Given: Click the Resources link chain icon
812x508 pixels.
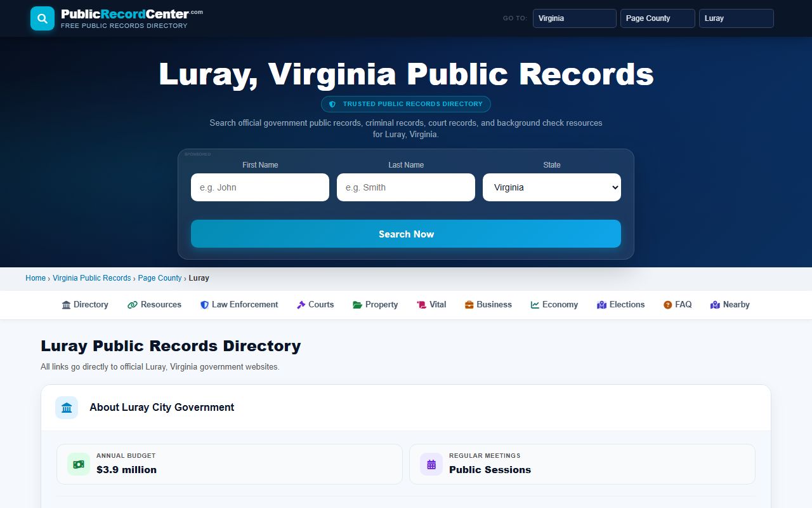Looking at the screenshot, I should coord(133,305).
